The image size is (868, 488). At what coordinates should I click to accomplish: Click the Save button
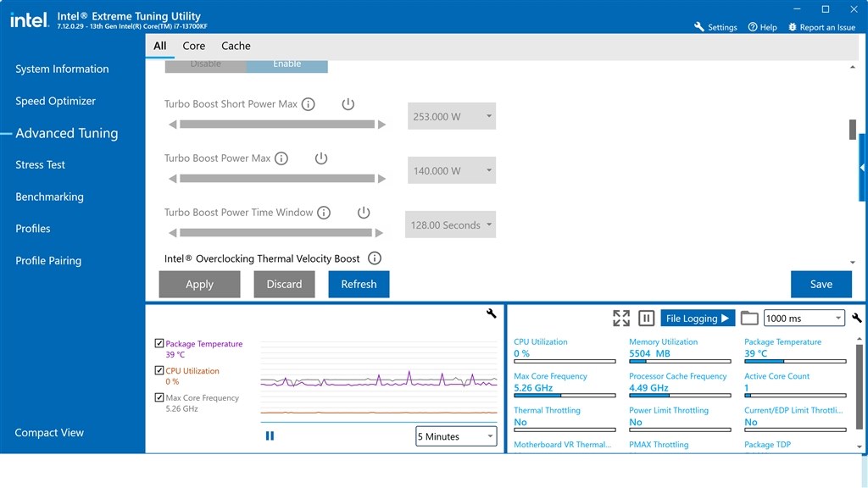(x=821, y=285)
